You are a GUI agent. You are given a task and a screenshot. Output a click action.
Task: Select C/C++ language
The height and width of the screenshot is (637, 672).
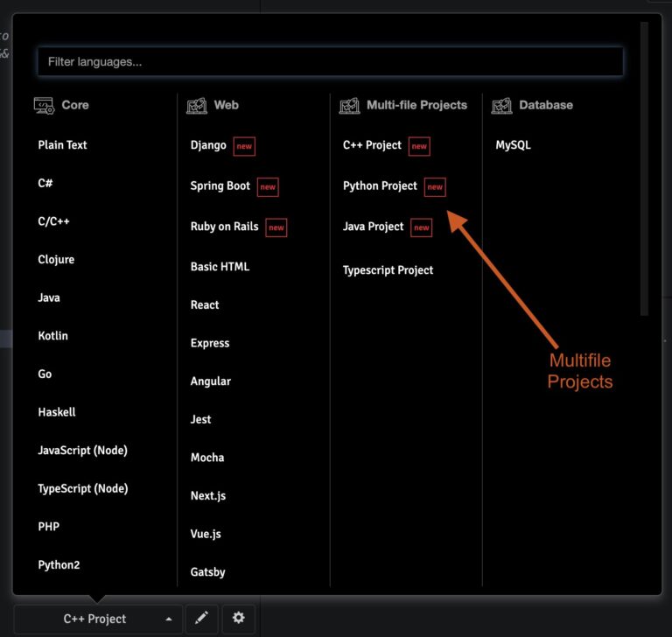(x=53, y=221)
